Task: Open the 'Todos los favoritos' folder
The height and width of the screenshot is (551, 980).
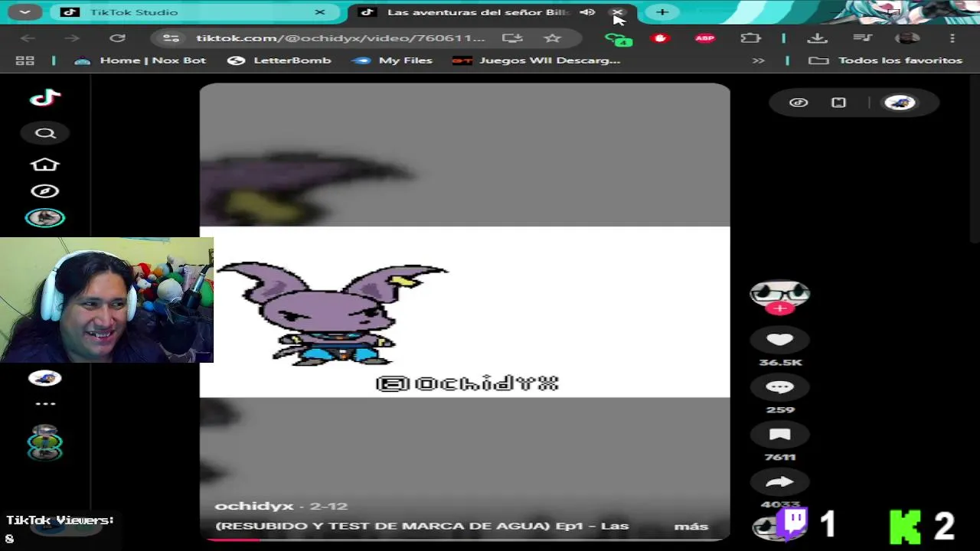Action: click(x=886, y=60)
